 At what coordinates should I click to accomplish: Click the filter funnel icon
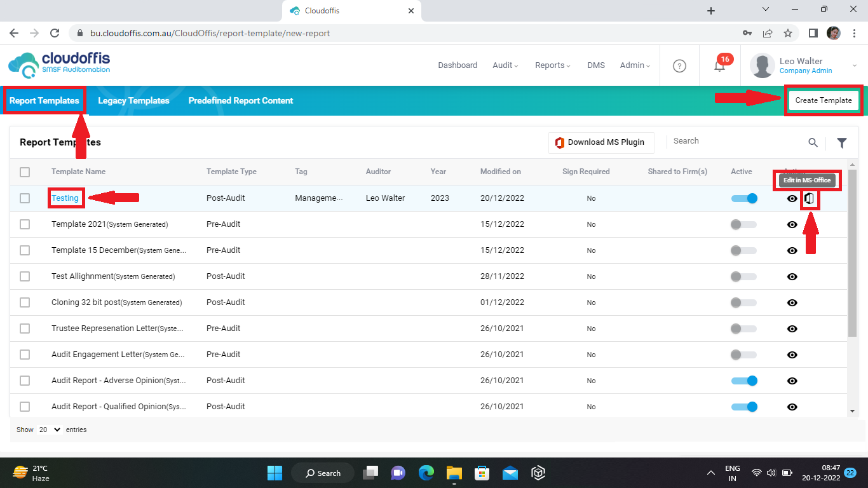click(842, 143)
